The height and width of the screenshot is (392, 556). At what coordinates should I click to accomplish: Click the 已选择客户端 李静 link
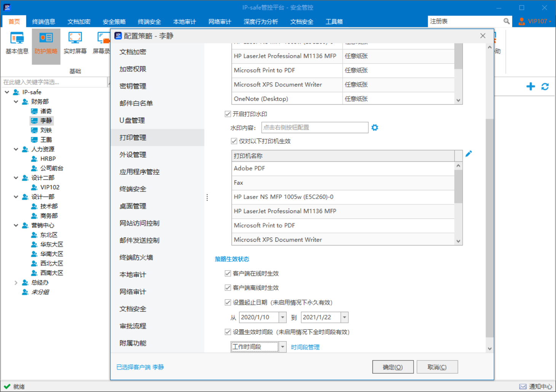[x=140, y=367]
